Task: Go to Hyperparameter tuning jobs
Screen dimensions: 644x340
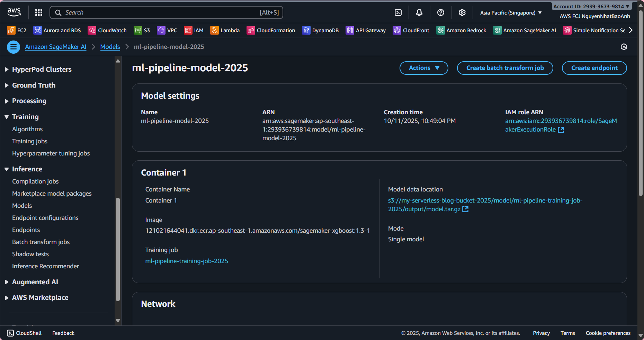Action: (51, 153)
